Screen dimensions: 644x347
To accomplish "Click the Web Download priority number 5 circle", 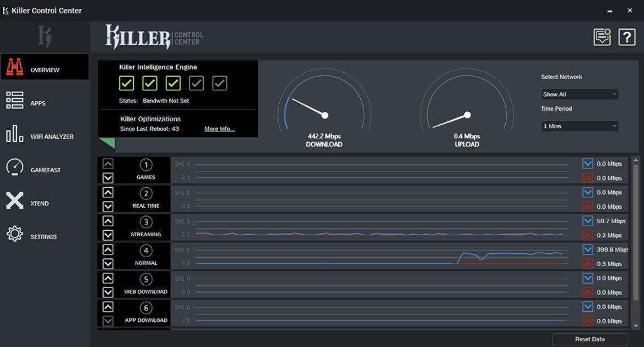I will pyautogui.click(x=146, y=279).
